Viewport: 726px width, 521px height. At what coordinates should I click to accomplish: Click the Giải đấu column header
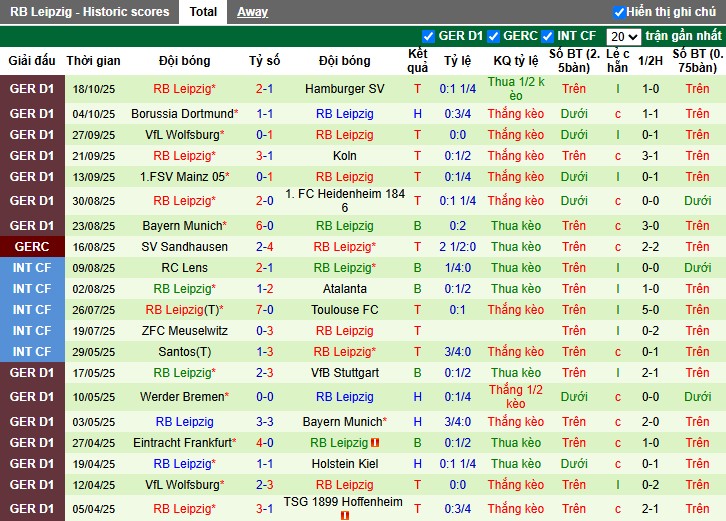(x=32, y=61)
